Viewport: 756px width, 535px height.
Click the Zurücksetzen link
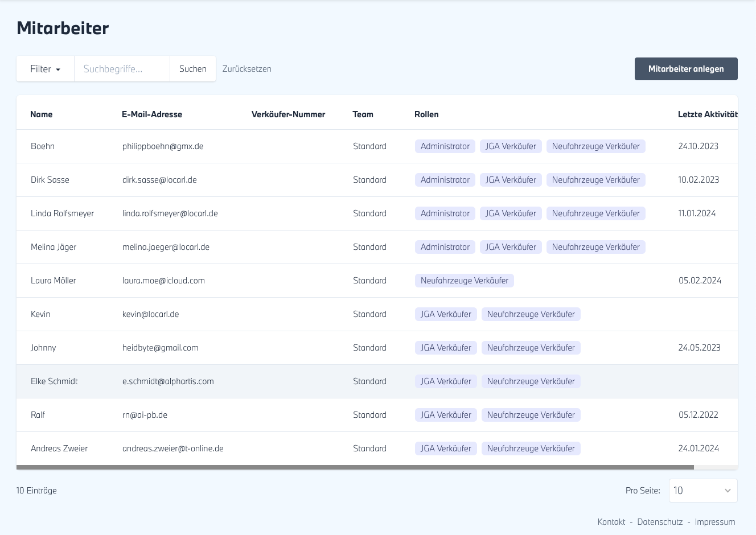(246, 69)
